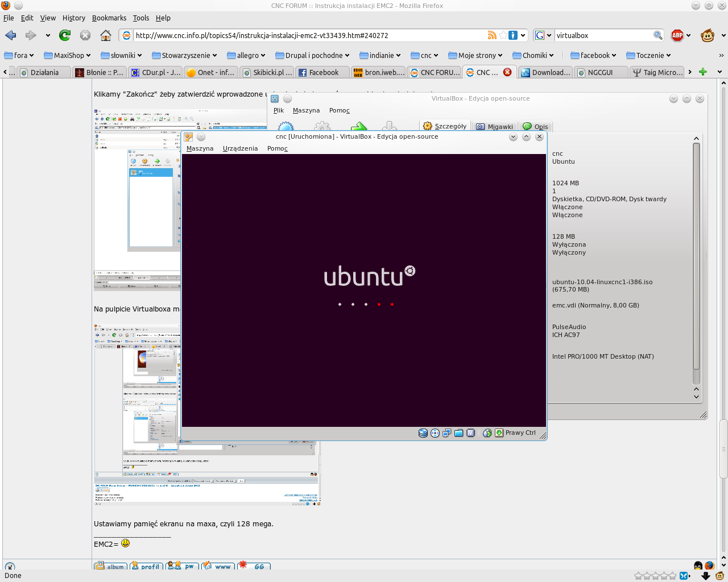Go back with the Firefox Back arrow
728x582 pixels.
tap(11, 35)
